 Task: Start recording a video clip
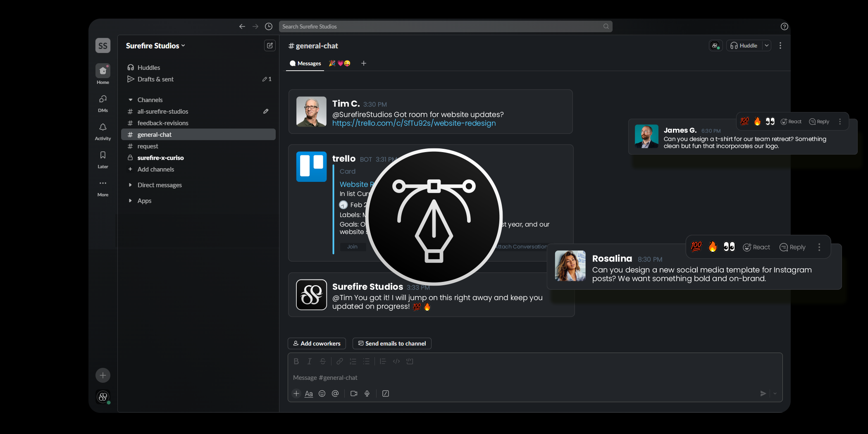(x=353, y=393)
